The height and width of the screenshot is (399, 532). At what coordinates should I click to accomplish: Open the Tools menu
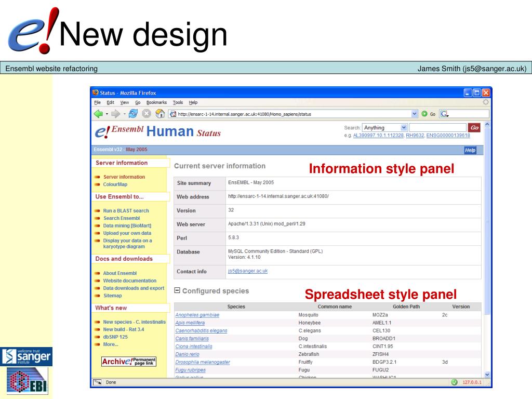point(178,102)
